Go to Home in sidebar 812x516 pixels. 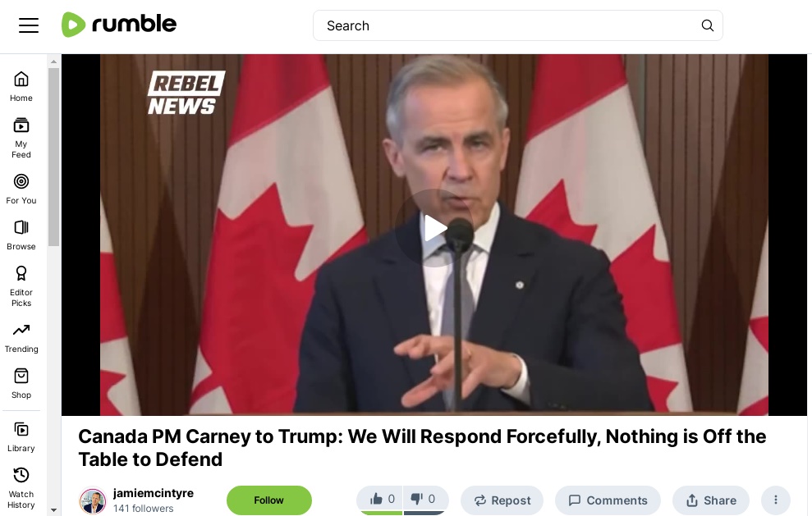click(21, 87)
